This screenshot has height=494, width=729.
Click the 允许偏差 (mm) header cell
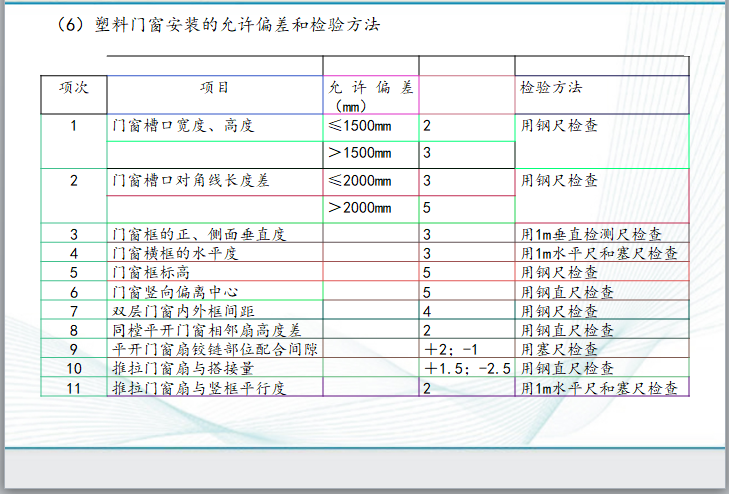369,95
